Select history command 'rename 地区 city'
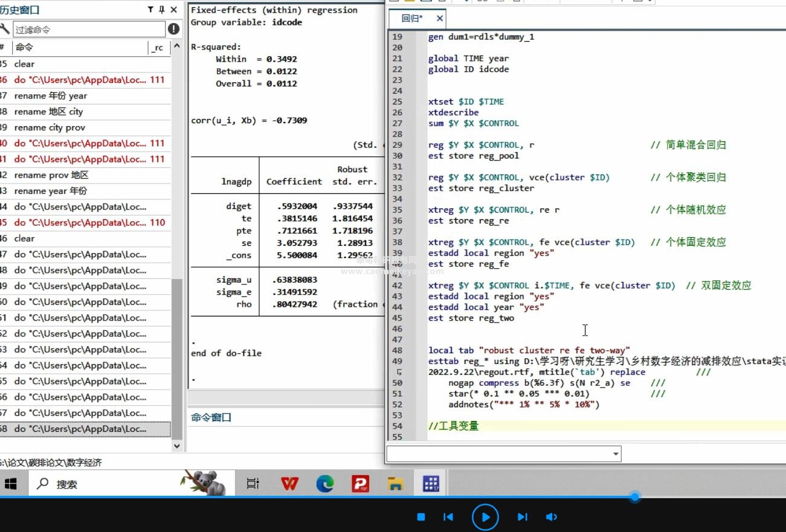 [48, 112]
